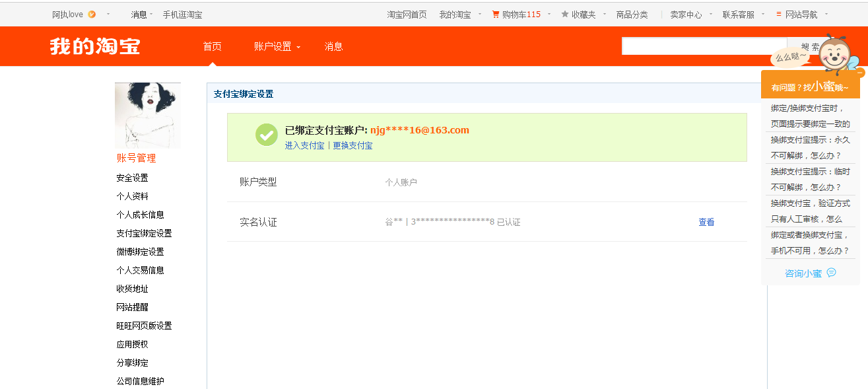Select 安全设置 in sidebar
The image size is (868, 389).
click(x=132, y=178)
